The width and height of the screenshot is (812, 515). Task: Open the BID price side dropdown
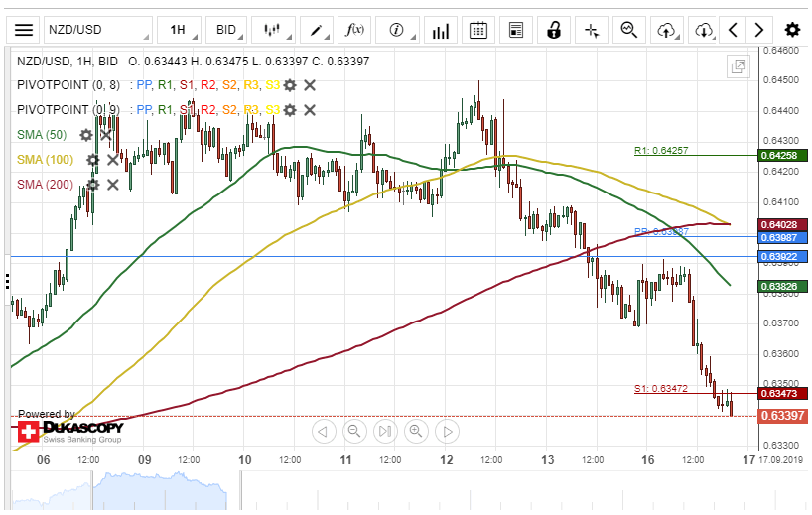pyautogui.click(x=232, y=30)
